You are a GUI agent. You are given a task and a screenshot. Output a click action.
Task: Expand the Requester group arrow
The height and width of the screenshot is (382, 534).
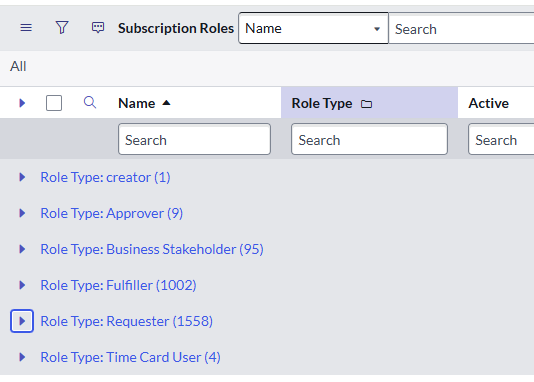(22, 321)
